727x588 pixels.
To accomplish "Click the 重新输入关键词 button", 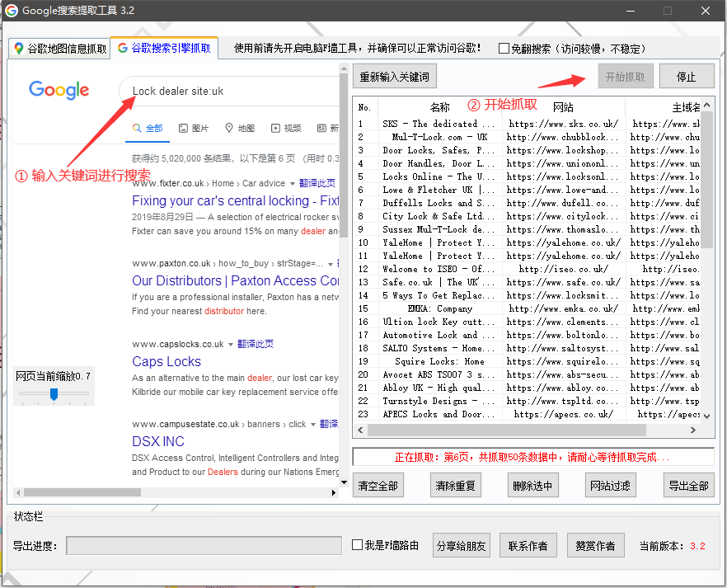I will (394, 76).
